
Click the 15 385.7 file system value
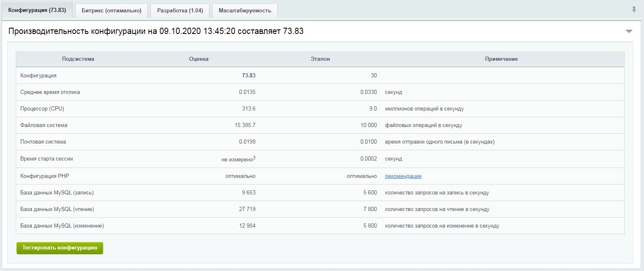coord(245,125)
